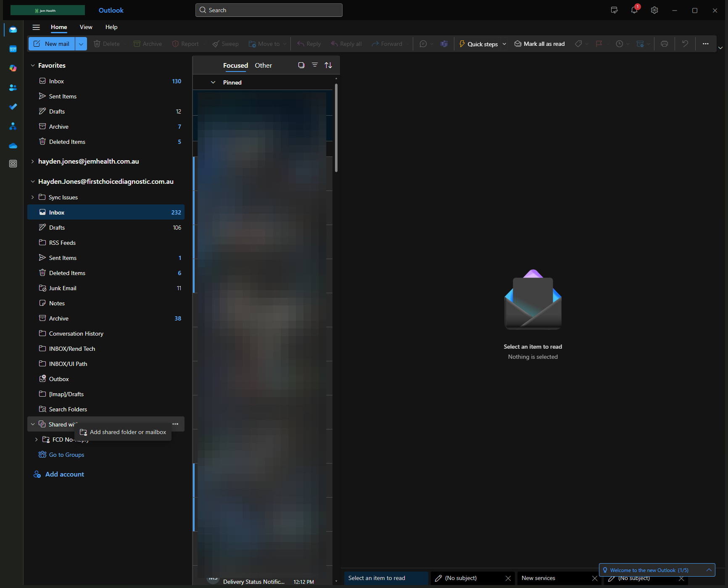728x588 pixels.
Task: Expand the Sync Issues folder
Action: click(x=33, y=197)
